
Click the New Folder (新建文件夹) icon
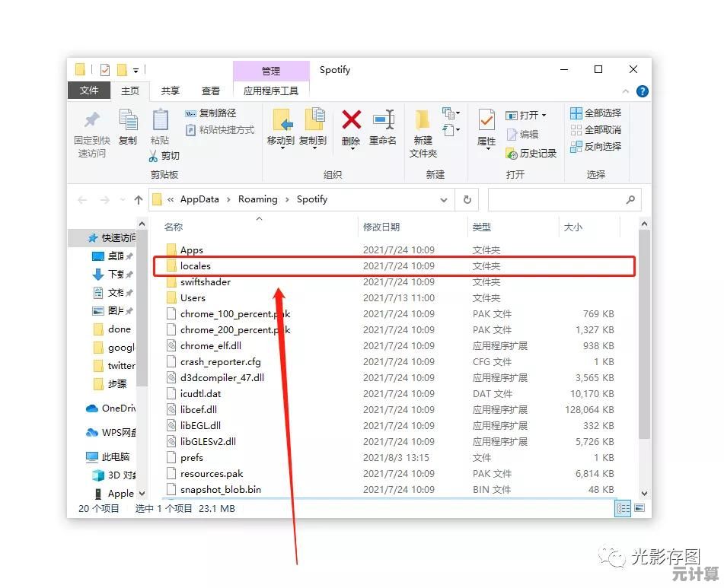click(x=422, y=120)
